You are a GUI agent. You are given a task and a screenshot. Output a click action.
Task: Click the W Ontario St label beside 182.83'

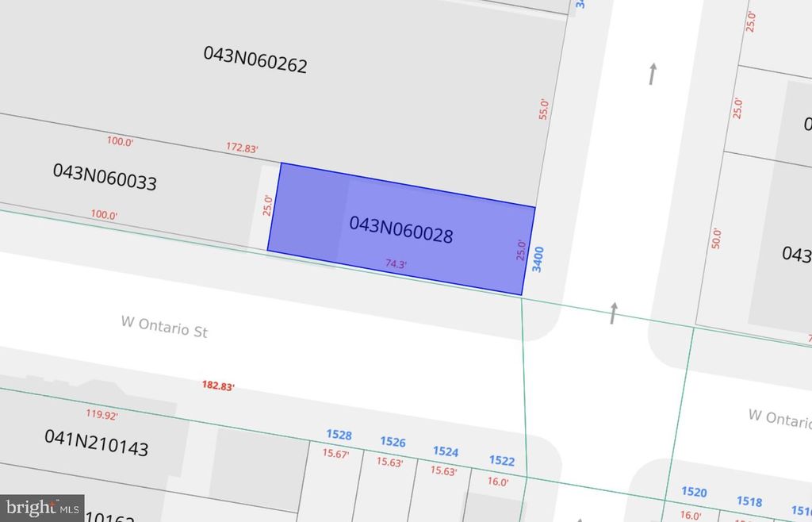click(x=164, y=327)
